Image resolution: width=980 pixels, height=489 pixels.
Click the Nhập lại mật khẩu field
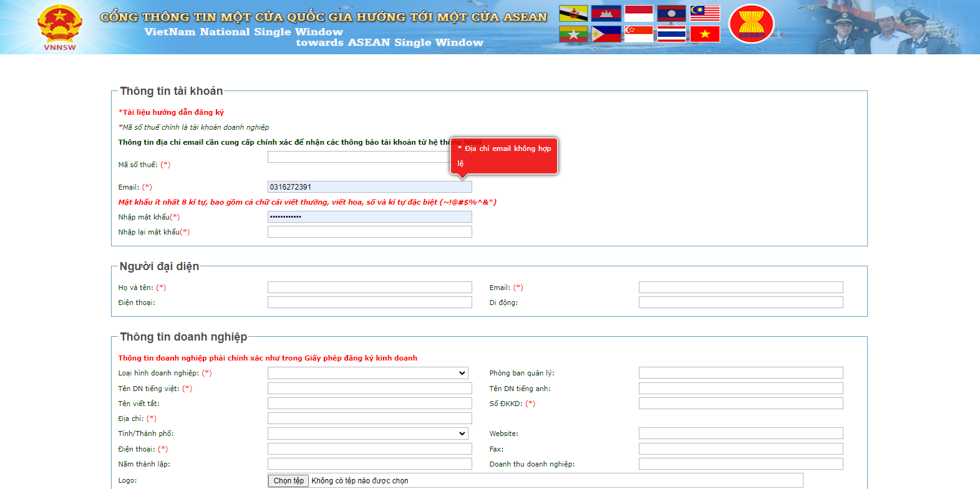pyautogui.click(x=369, y=232)
